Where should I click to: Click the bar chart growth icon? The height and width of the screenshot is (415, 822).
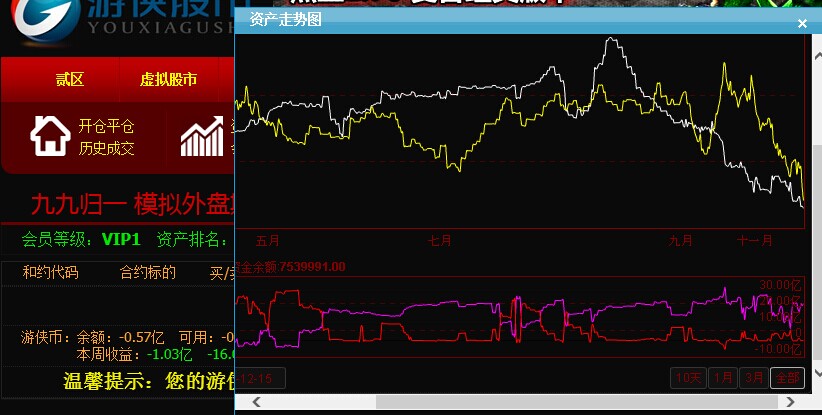point(202,137)
